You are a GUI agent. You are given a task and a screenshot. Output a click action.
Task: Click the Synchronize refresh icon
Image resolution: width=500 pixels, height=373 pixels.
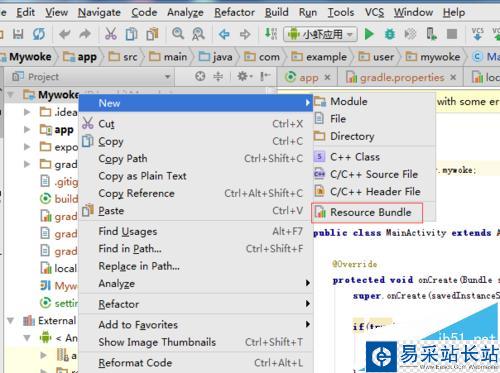[x=39, y=34]
